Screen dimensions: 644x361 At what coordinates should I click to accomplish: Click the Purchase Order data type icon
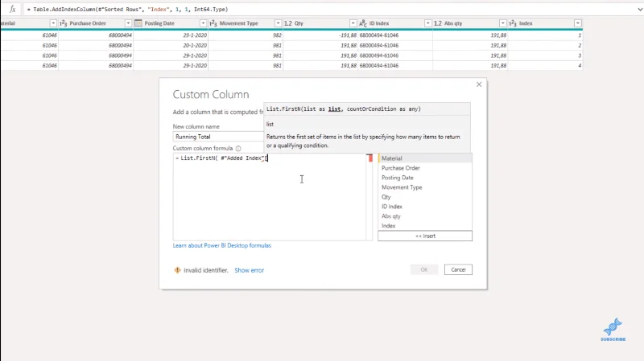[64, 23]
